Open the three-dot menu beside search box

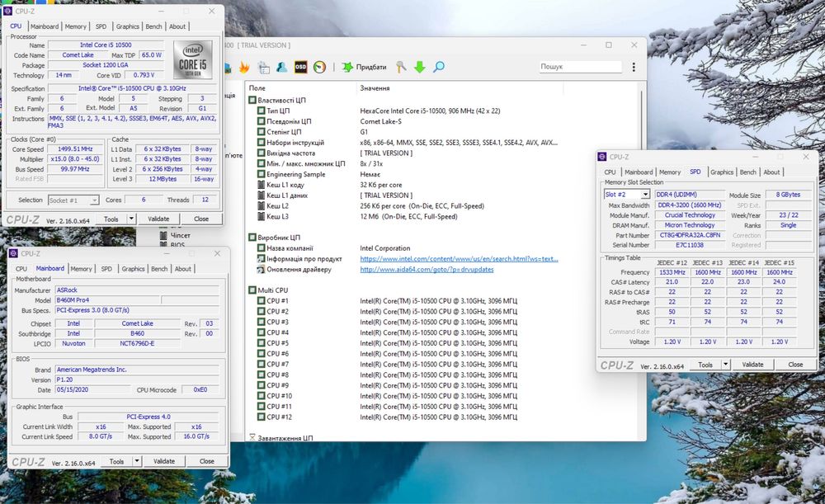(633, 66)
